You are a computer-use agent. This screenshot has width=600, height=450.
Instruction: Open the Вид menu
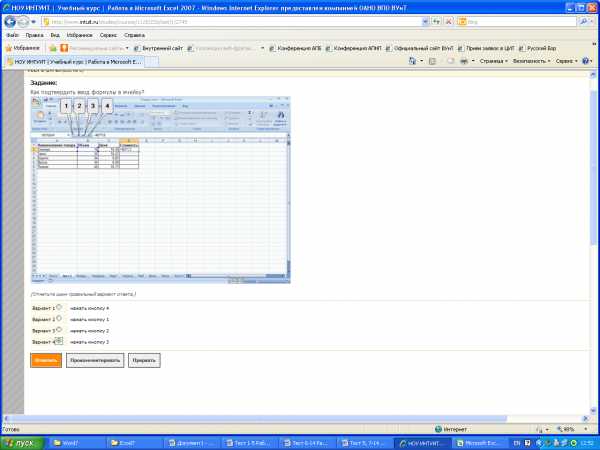[55, 35]
